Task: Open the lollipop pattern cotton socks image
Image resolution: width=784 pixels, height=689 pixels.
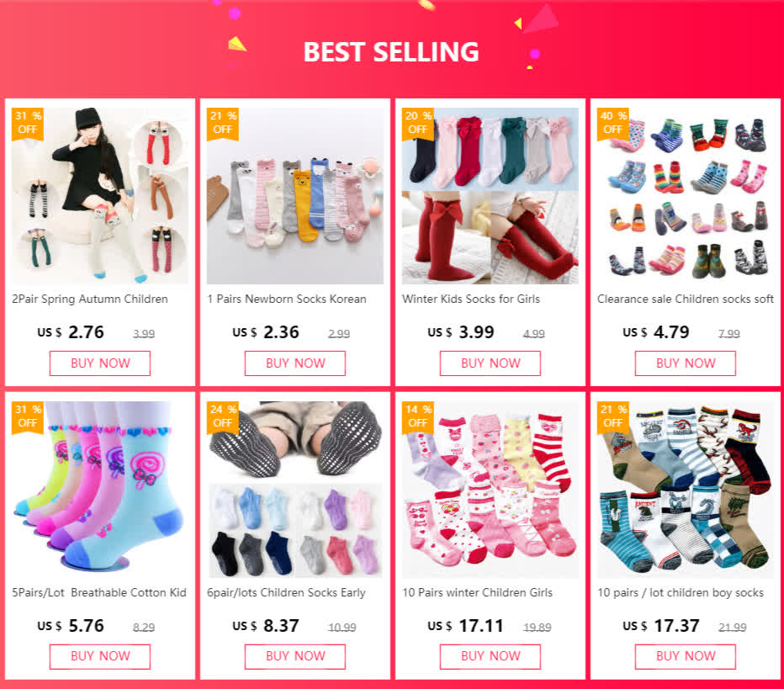Action: click(x=100, y=490)
